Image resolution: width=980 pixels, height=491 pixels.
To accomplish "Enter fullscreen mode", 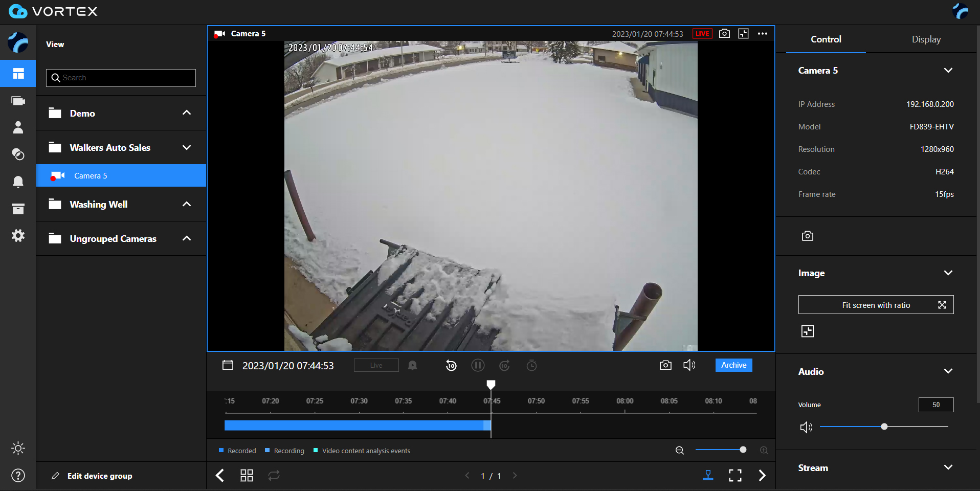I will (x=735, y=476).
